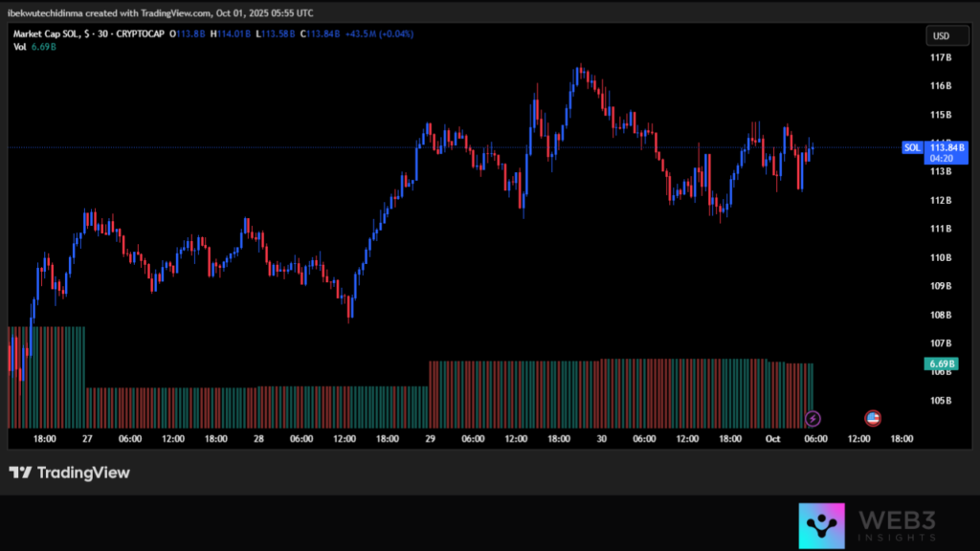
Task: Click the SOL price line label
Action: (x=912, y=147)
